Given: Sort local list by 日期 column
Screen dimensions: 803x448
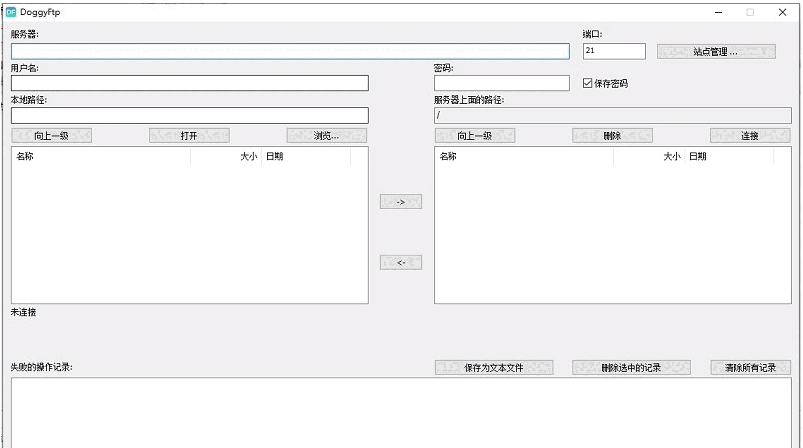Looking at the screenshot, I should point(306,156).
